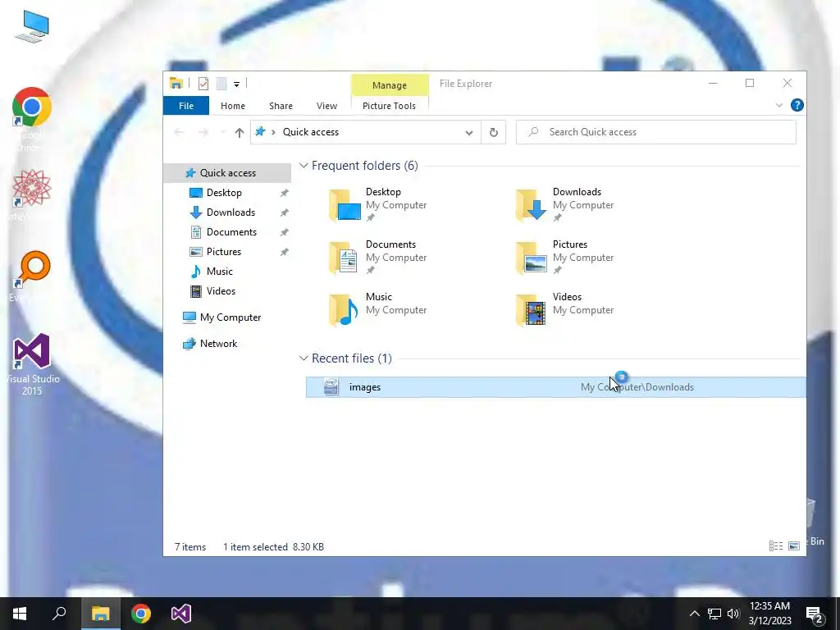This screenshot has width=840, height=630.
Task: Click the File Explorer title bar icon
Action: [x=176, y=83]
